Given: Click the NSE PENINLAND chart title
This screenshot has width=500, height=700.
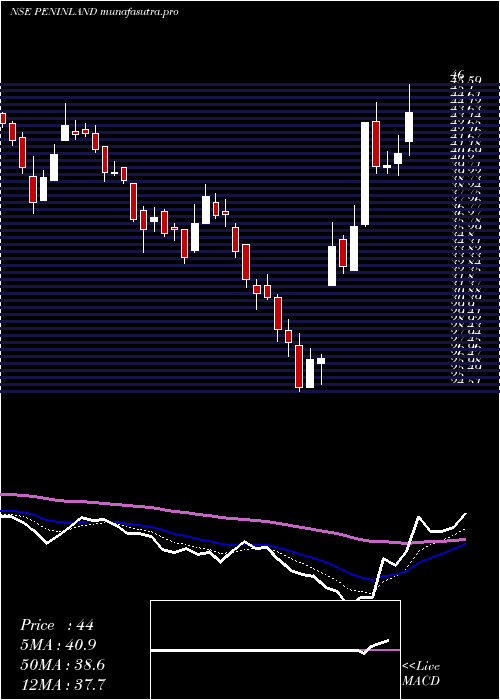Looking at the screenshot, I should tap(94, 12).
